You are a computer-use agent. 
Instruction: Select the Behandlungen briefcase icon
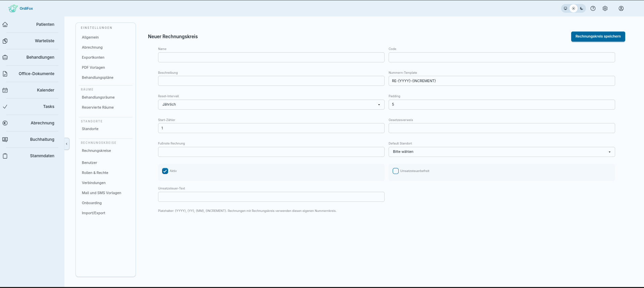pyautogui.click(x=5, y=57)
